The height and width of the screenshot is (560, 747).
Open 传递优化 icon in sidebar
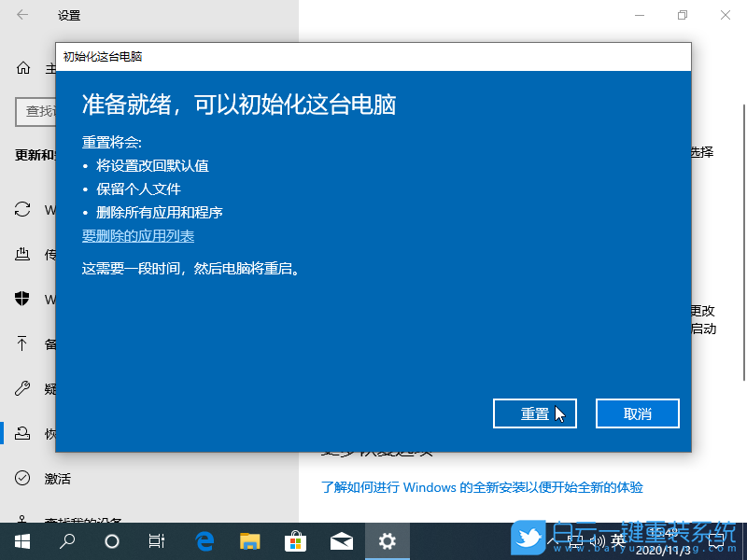21,255
